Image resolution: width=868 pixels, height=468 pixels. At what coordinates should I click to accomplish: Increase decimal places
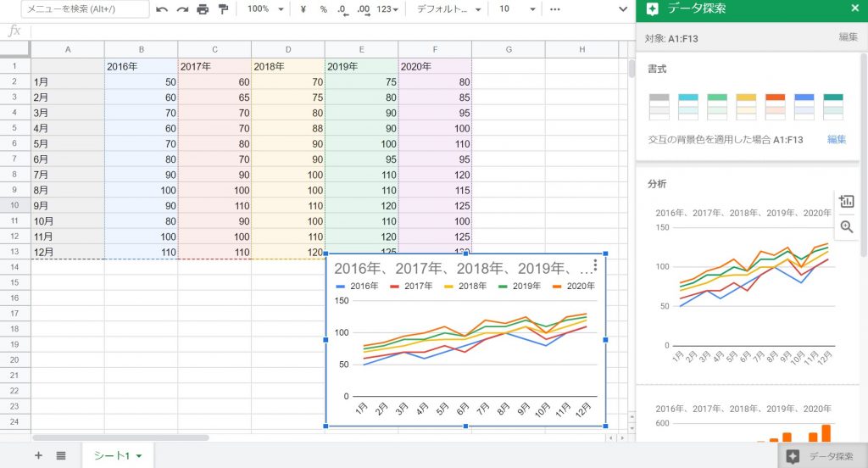point(364,9)
